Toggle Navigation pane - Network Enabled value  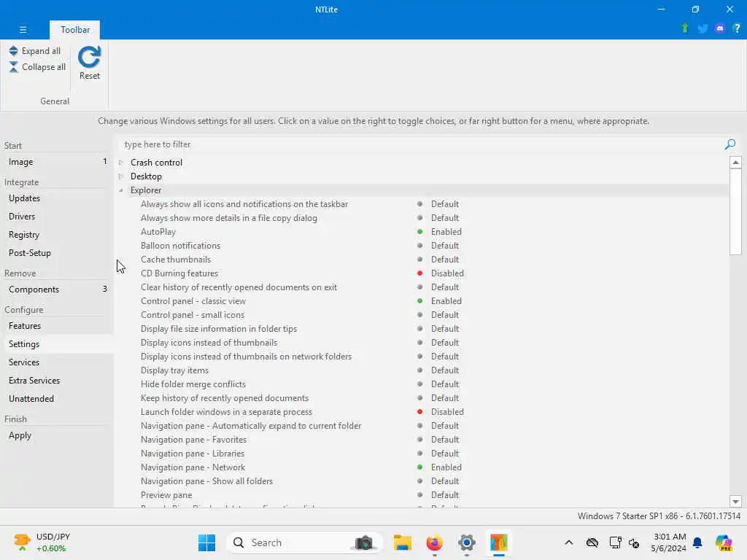[x=446, y=467]
